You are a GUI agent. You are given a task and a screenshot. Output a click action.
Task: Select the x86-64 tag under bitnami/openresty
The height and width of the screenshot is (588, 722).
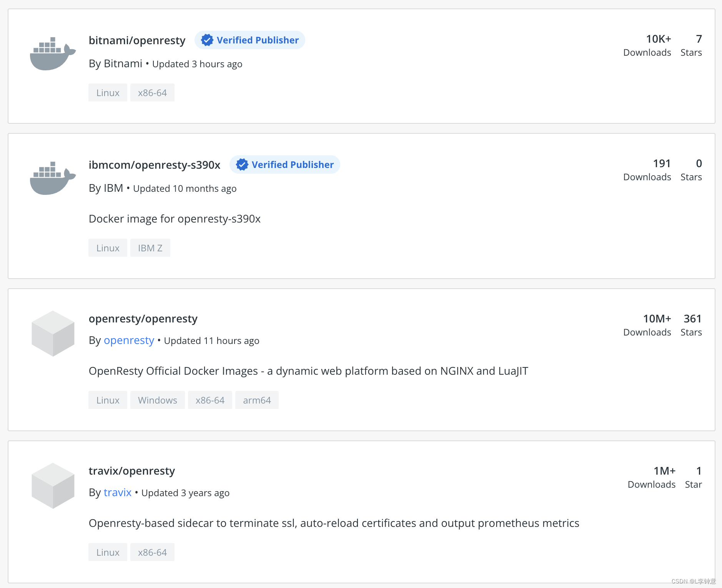coord(152,93)
